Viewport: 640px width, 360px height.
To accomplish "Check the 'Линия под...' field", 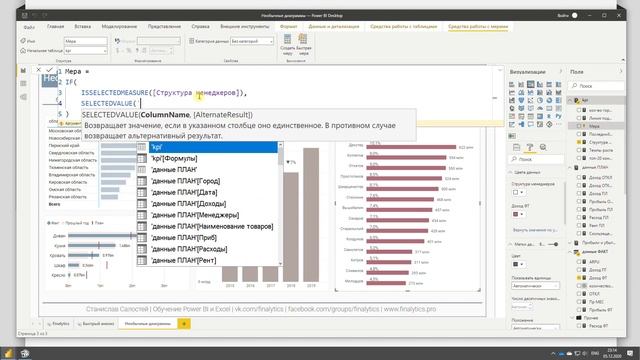I will point(579,118).
